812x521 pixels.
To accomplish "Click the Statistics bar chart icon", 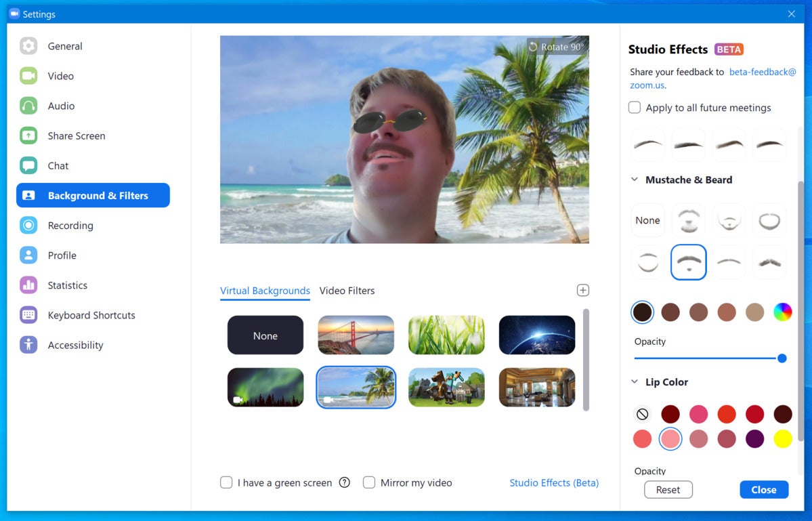I will (x=28, y=285).
